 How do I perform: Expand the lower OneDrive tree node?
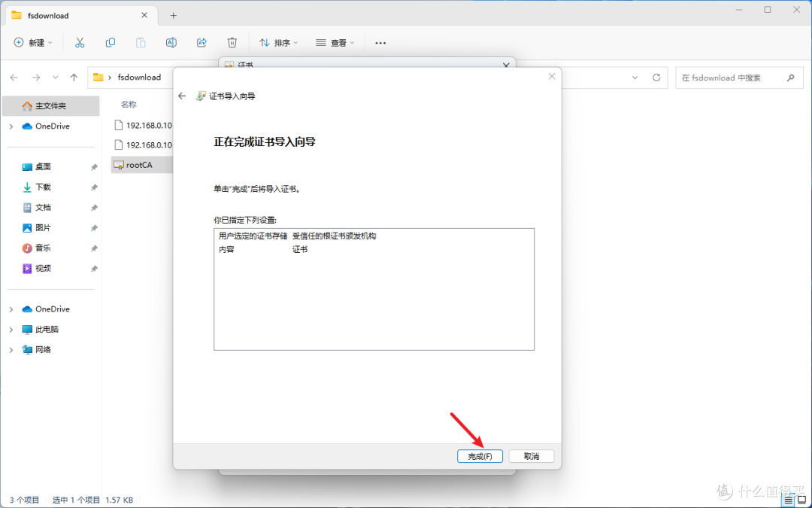click(11, 309)
